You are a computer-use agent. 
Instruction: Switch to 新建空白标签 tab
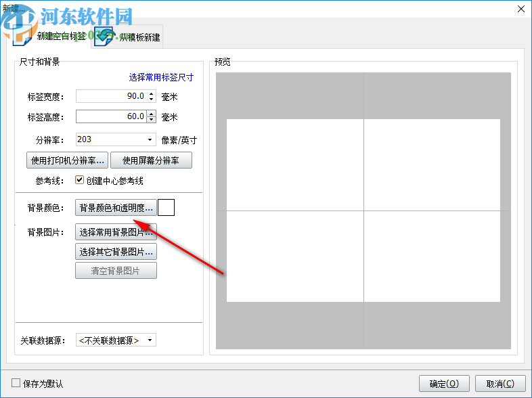tap(49, 37)
